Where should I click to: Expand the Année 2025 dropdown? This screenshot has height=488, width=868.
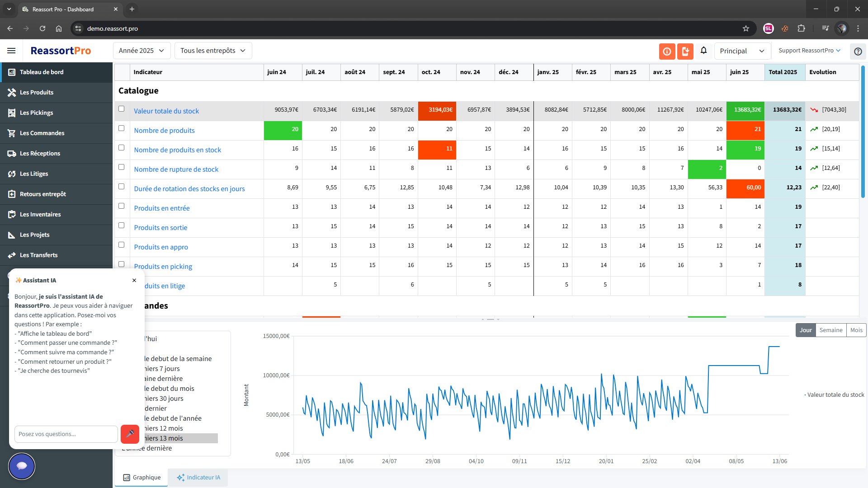pos(142,51)
